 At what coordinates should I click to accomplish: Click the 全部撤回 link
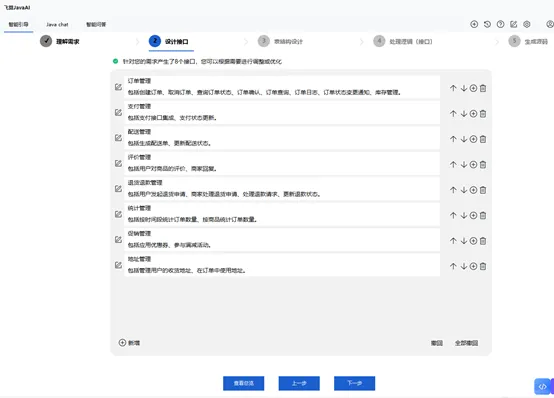tap(466, 343)
